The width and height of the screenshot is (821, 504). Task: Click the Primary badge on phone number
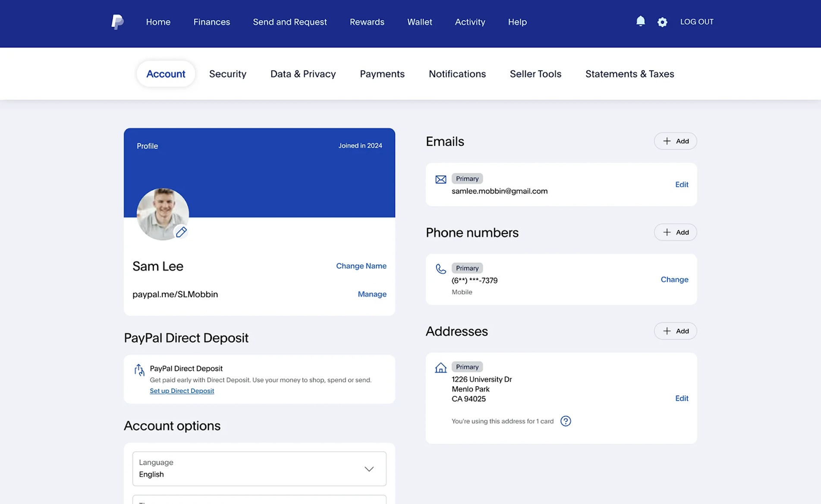[467, 268]
